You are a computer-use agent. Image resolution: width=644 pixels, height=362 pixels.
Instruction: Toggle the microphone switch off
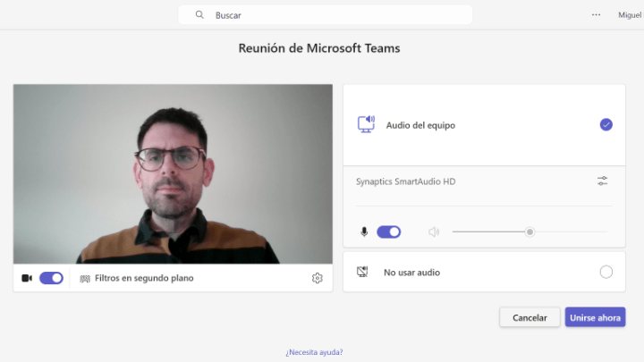click(388, 232)
